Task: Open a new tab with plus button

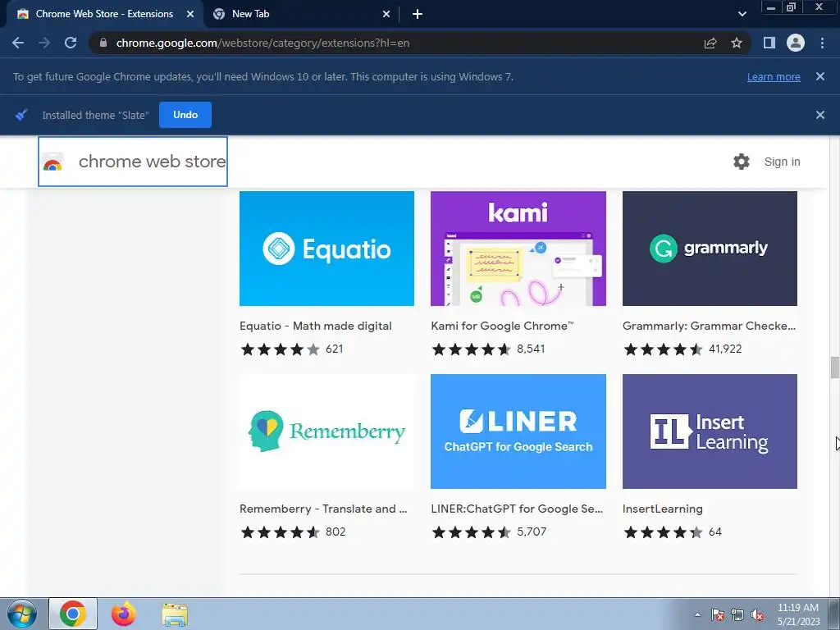Action: 418,14
